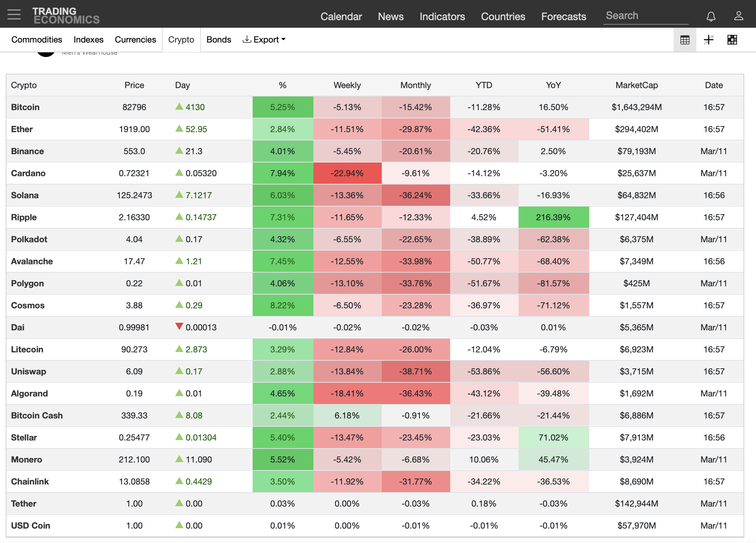Switch to heatmap view icon
Image resolution: width=756 pixels, height=543 pixels.
[x=732, y=40]
